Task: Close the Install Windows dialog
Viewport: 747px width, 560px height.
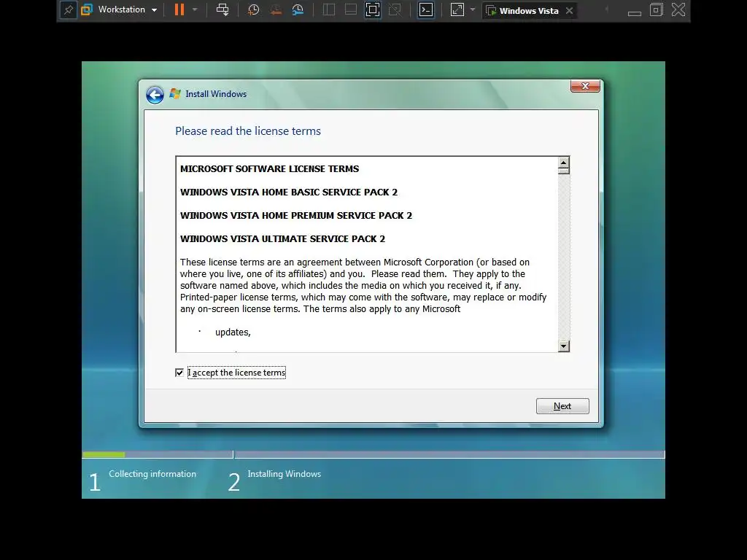Action: tap(585, 86)
